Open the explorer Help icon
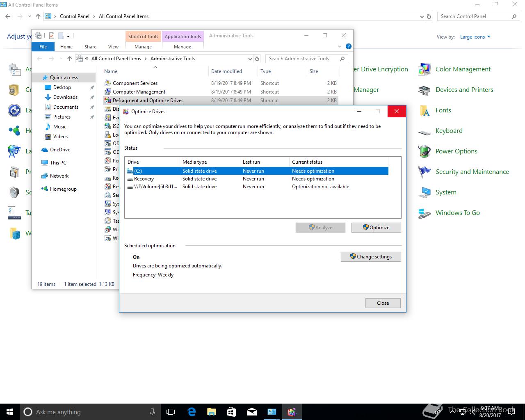 coord(348,46)
